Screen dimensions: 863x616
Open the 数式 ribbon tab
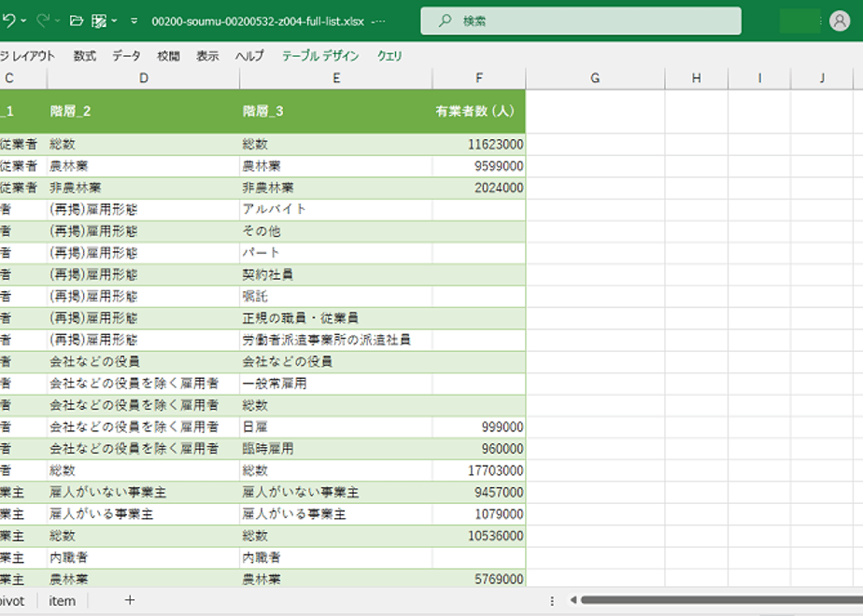84,56
